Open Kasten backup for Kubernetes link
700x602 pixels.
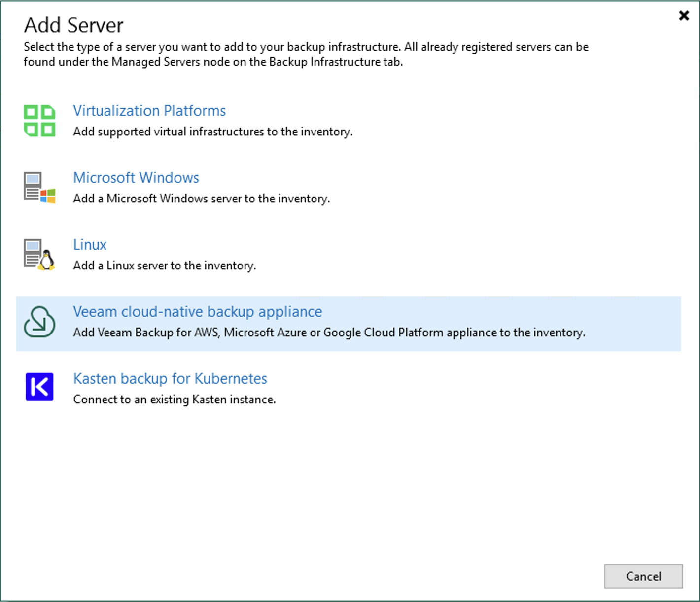[170, 379]
